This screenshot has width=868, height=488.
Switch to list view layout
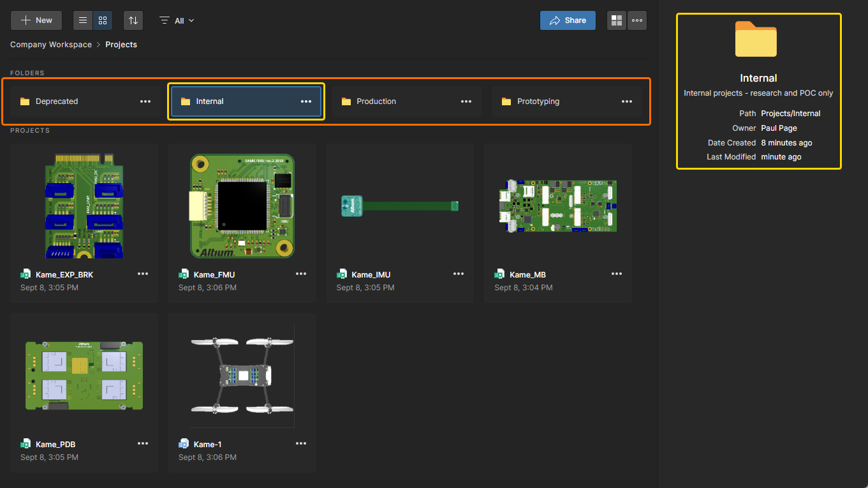pos(83,20)
